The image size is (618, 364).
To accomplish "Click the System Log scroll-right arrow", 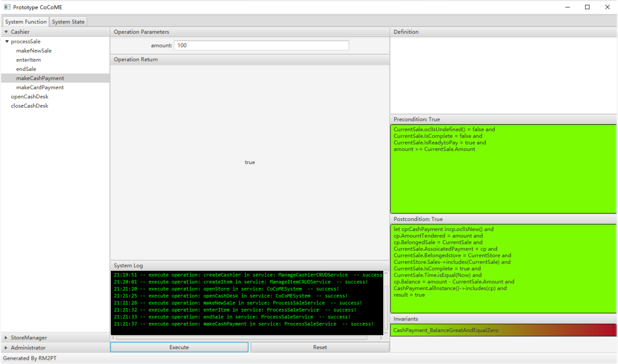I will pyautogui.click(x=381, y=338).
